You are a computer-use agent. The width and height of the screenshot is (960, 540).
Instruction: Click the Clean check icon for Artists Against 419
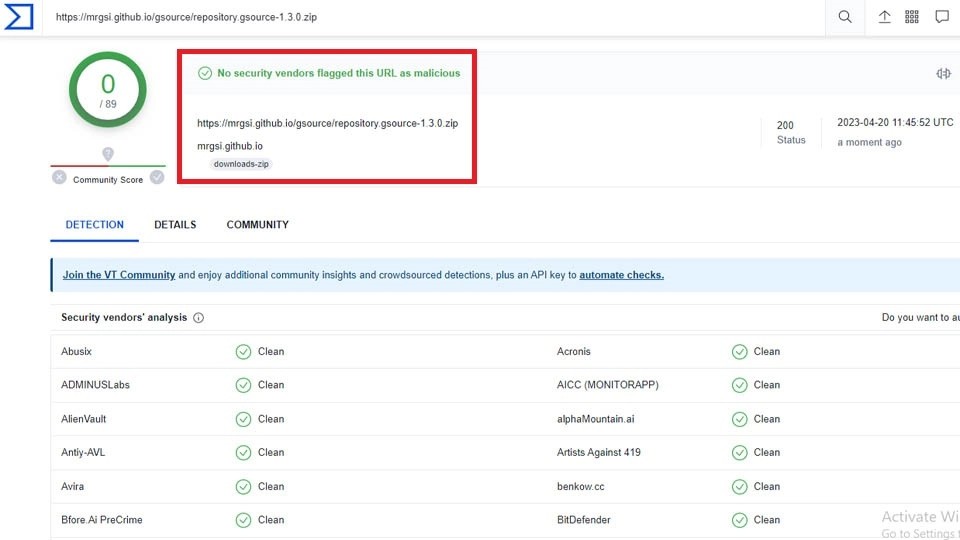click(x=740, y=452)
